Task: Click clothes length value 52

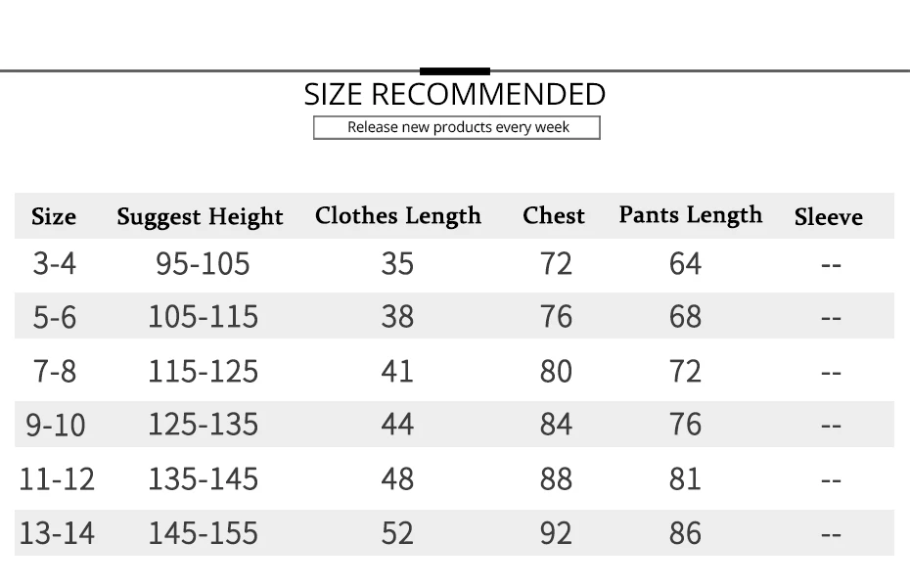Action: [397, 533]
